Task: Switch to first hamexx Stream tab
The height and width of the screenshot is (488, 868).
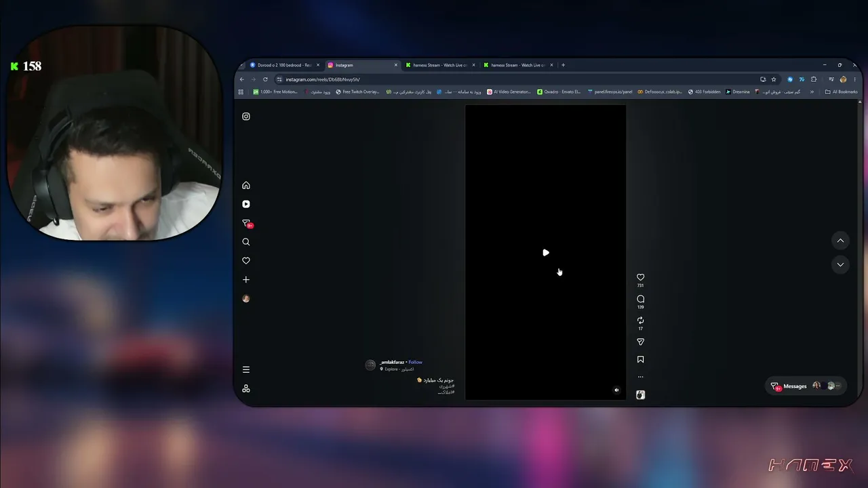Action: point(440,65)
